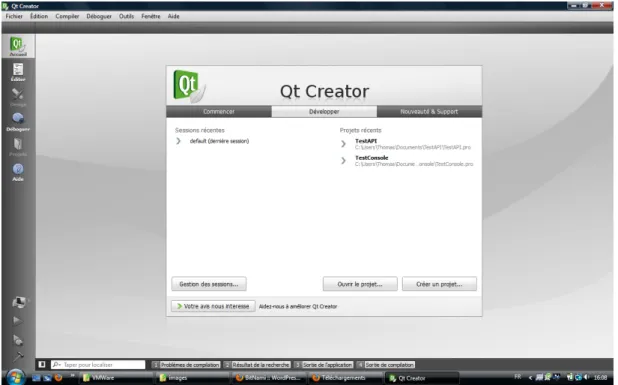This screenshot has height=385, width=618.
Task: Open the Déboguer menu in menu bar
Action: 99,16
